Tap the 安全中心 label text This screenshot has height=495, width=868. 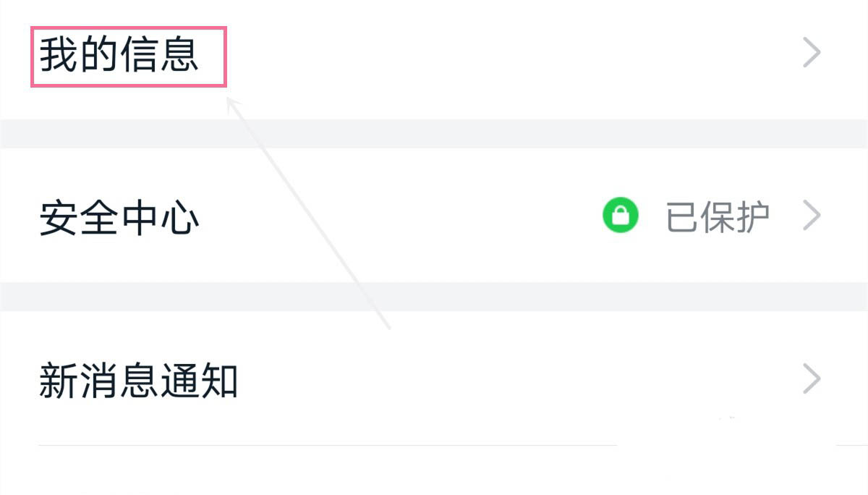click(119, 218)
